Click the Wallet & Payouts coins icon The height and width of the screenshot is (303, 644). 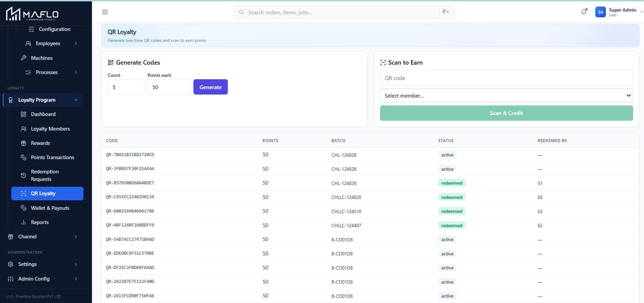coord(23,208)
